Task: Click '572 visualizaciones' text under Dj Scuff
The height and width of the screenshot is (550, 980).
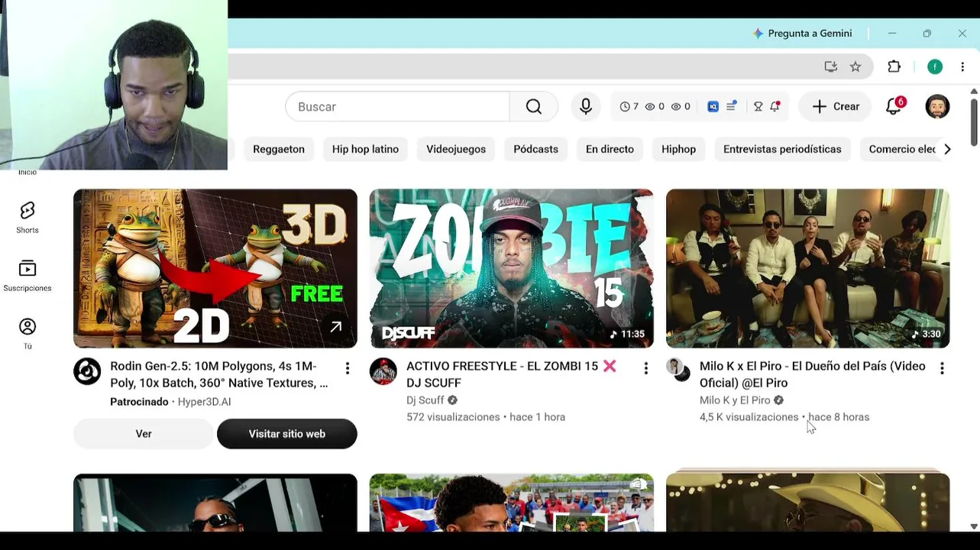Action: (x=453, y=417)
